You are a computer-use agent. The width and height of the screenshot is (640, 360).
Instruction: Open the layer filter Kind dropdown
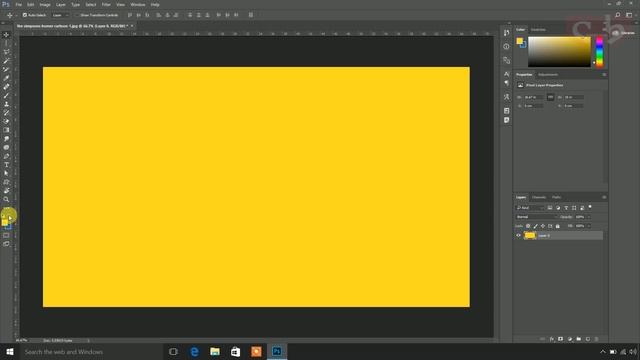(530, 208)
